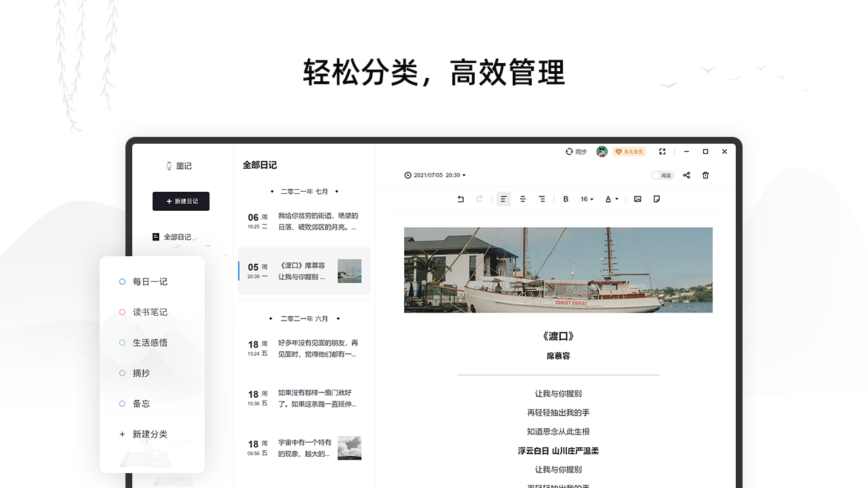Select the 摘抄 category circle

point(122,373)
